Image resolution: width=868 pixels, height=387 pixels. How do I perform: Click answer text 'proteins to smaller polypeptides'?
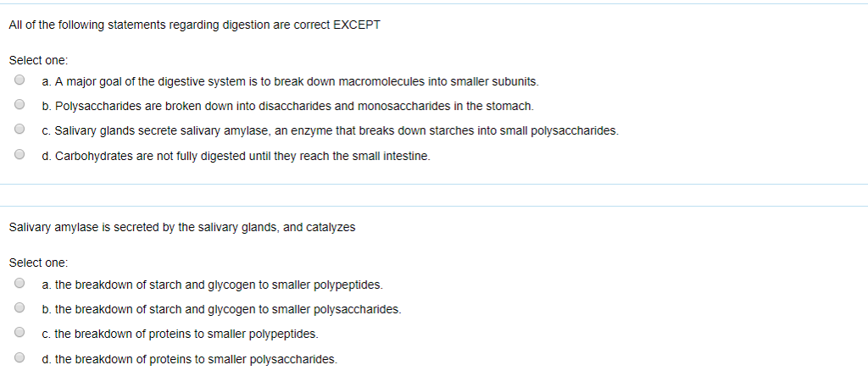click(x=186, y=334)
